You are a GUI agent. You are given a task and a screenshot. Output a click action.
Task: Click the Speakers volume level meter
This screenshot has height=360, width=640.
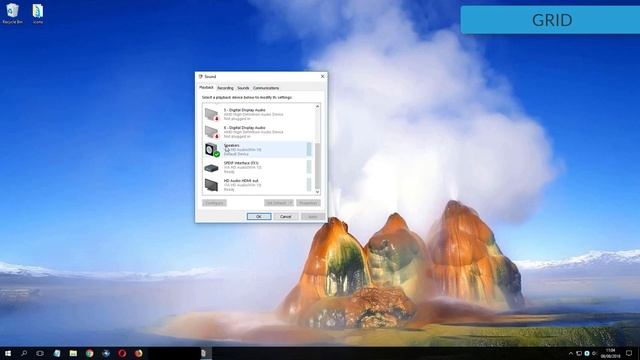click(309, 149)
